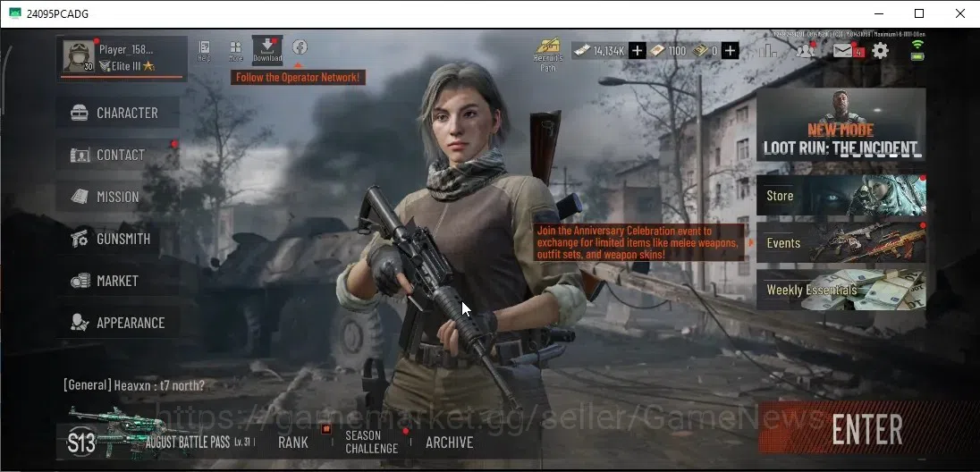Open the Store panel

pos(841,196)
